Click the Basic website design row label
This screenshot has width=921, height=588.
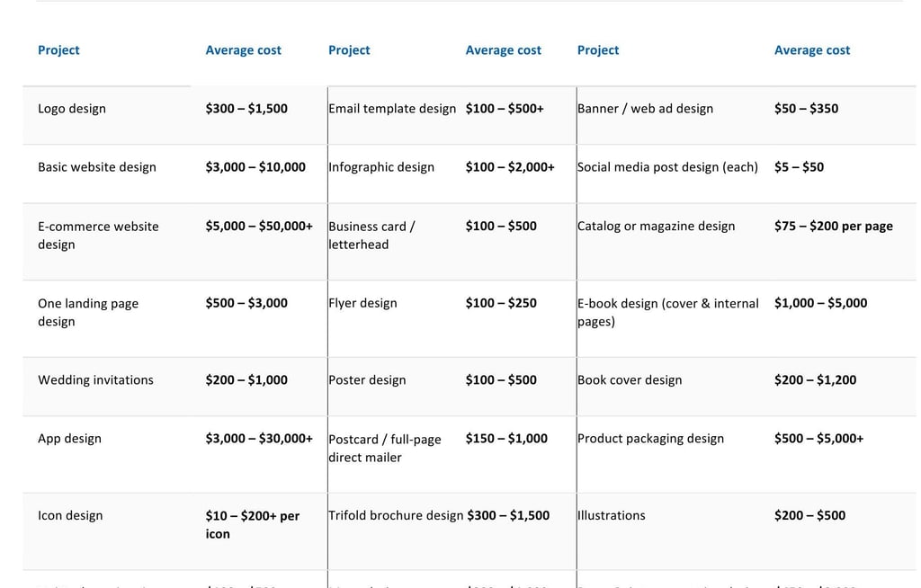click(x=97, y=167)
